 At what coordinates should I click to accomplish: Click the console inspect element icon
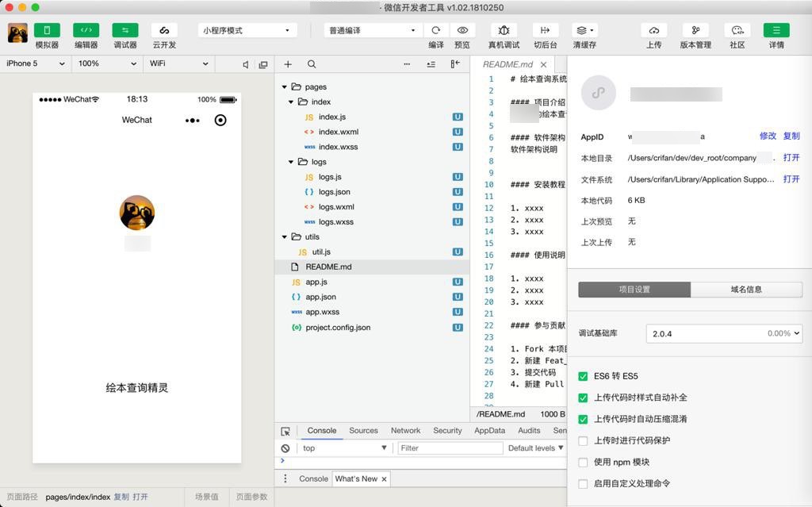pyautogui.click(x=285, y=432)
